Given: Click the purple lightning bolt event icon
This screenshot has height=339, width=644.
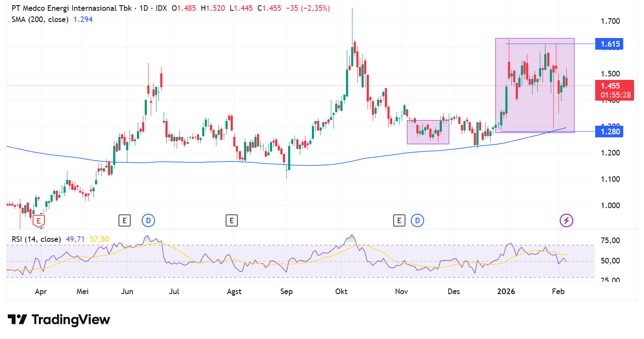Looking at the screenshot, I should [x=566, y=221].
